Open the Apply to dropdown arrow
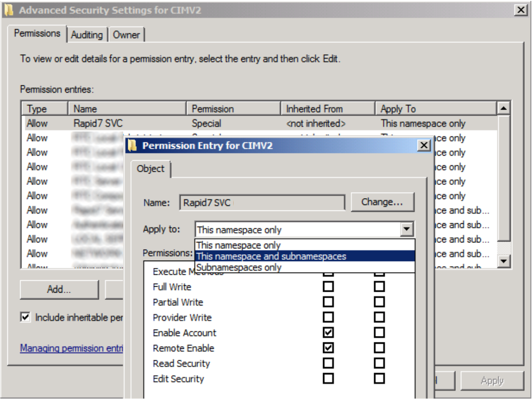Screen dimensions: 532x399 pos(407,229)
